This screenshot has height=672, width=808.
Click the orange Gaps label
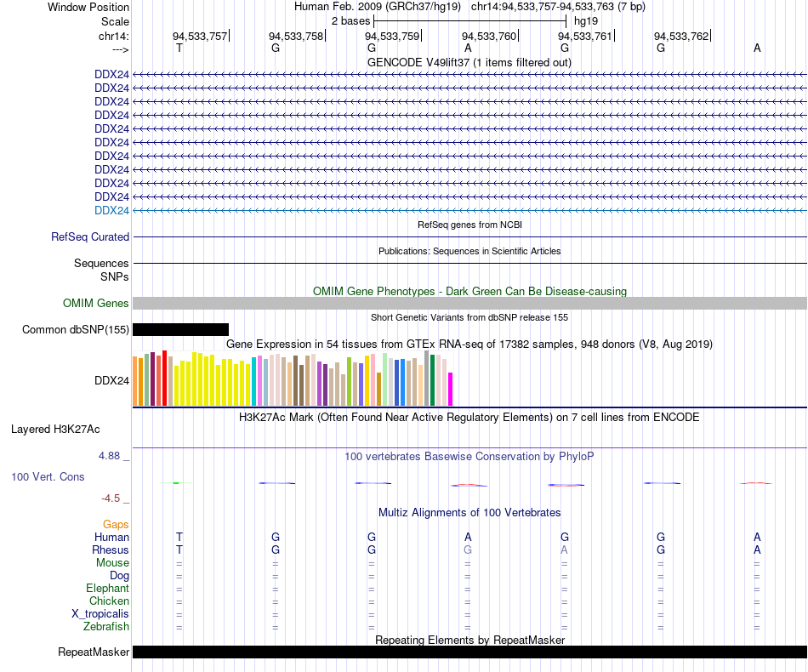[x=116, y=524]
